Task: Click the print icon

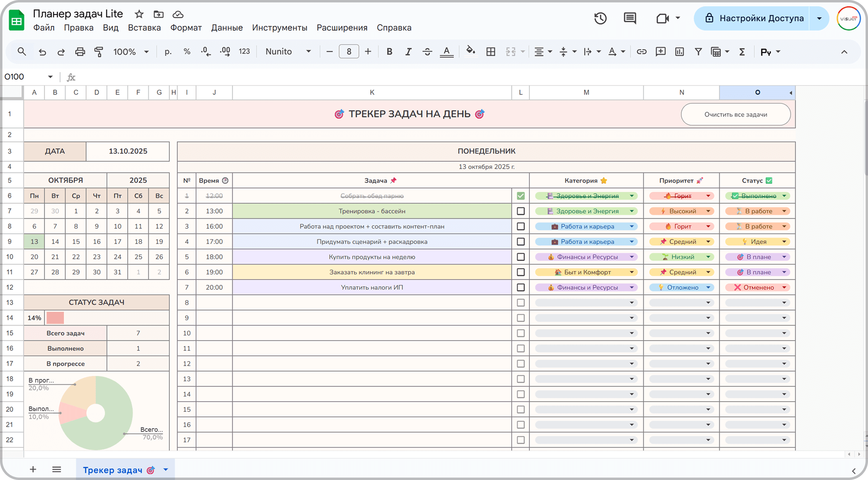Action: coord(80,52)
